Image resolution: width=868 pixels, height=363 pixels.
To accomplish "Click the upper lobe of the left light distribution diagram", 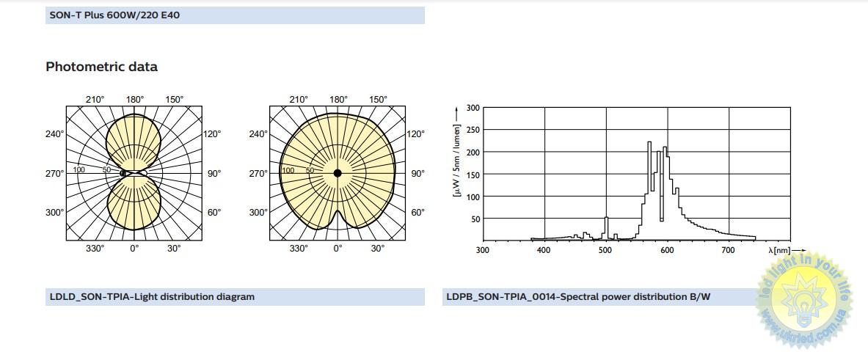I will pos(134,141).
